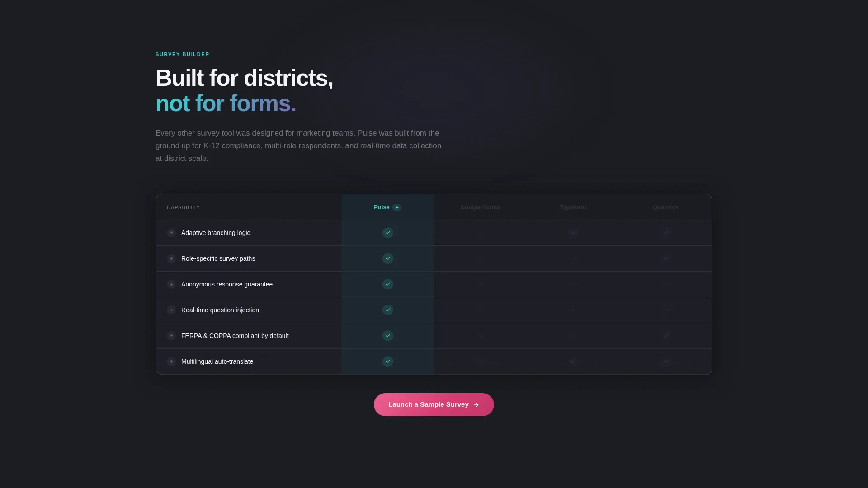The height and width of the screenshot is (488, 868).
Task: Click the 'Role-specific survey paths' label
Action: pyautogui.click(x=218, y=258)
